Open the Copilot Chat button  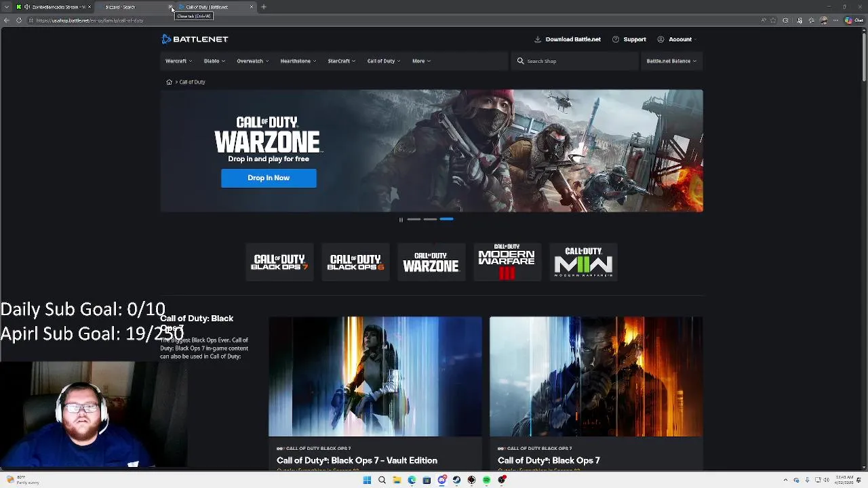click(x=853, y=20)
